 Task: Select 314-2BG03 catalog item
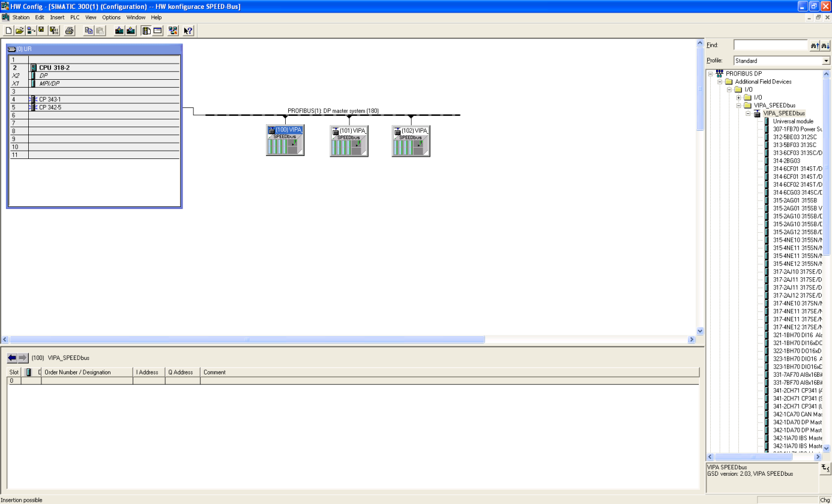tap(786, 161)
